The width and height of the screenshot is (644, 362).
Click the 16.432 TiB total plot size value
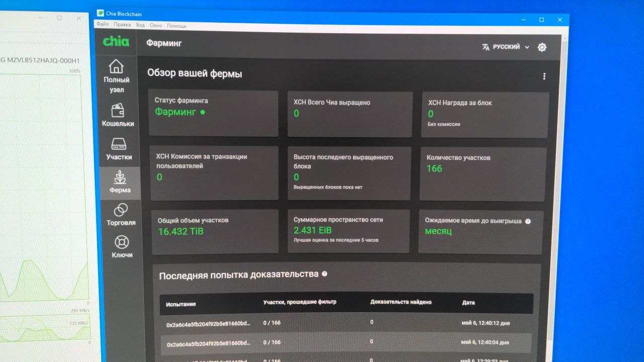click(181, 231)
